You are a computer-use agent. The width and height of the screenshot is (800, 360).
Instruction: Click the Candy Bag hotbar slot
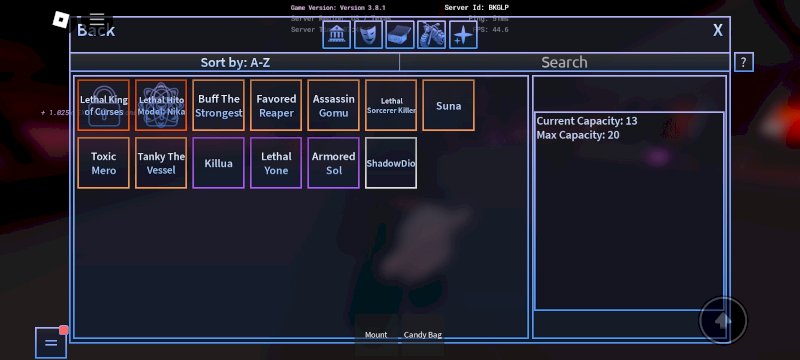[x=423, y=335]
